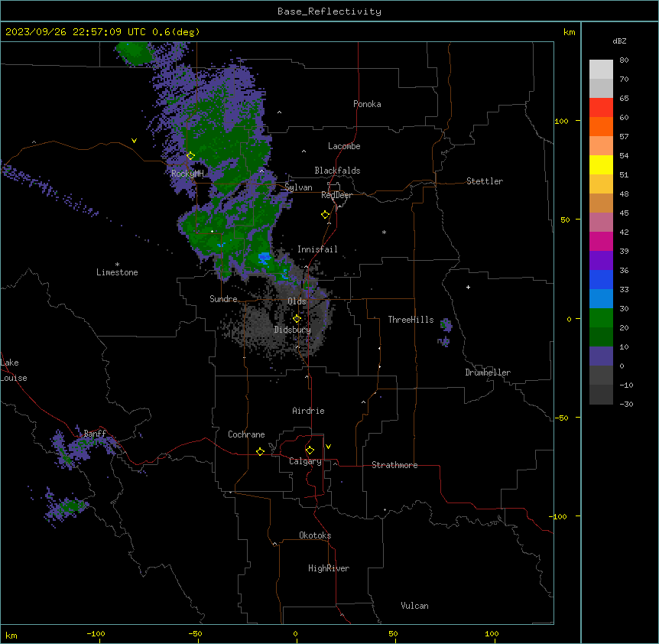
Task: Click the royal blue band between 33 and 36
Action: (x=601, y=279)
